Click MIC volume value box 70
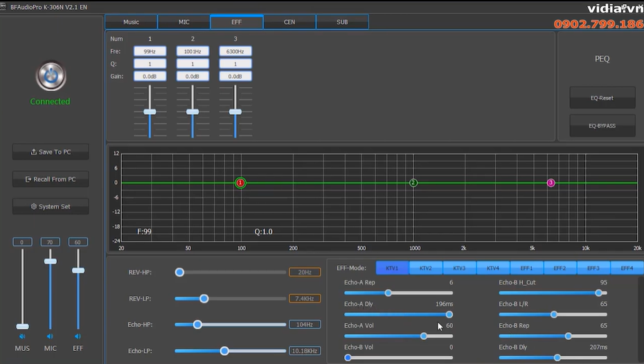This screenshot has width=644, height=364. click(x=50, y=242)
